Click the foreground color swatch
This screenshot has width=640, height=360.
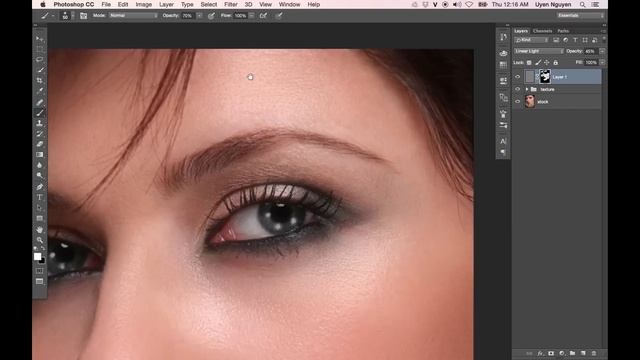click(x=37, y=256)
